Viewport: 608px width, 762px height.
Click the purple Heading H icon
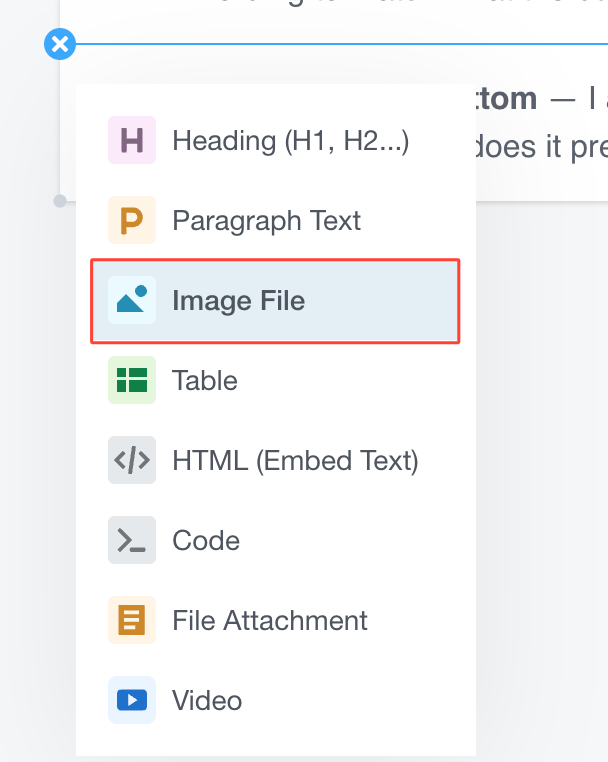[132, 140]
